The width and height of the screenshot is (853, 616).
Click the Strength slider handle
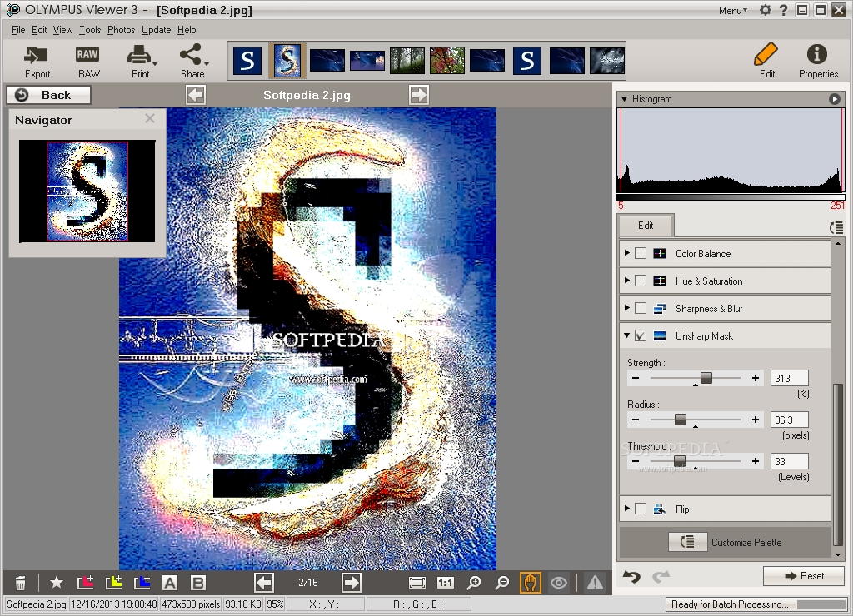[706, 378]
